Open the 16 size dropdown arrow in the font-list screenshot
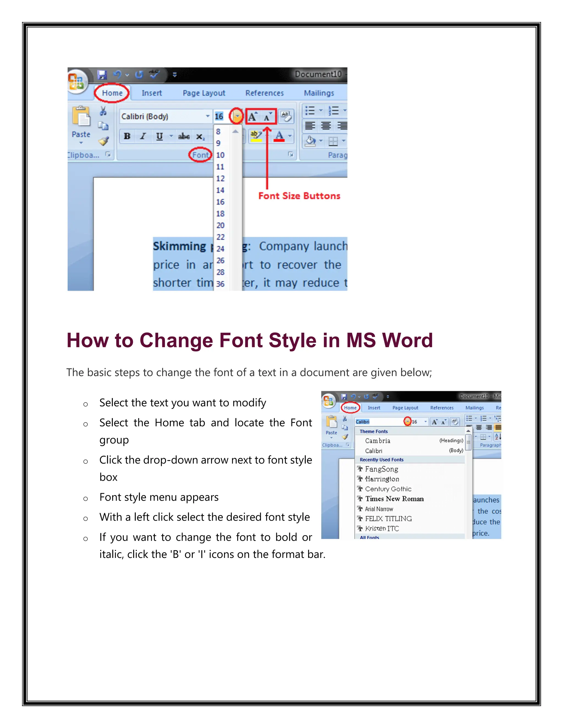 (425, 422)
